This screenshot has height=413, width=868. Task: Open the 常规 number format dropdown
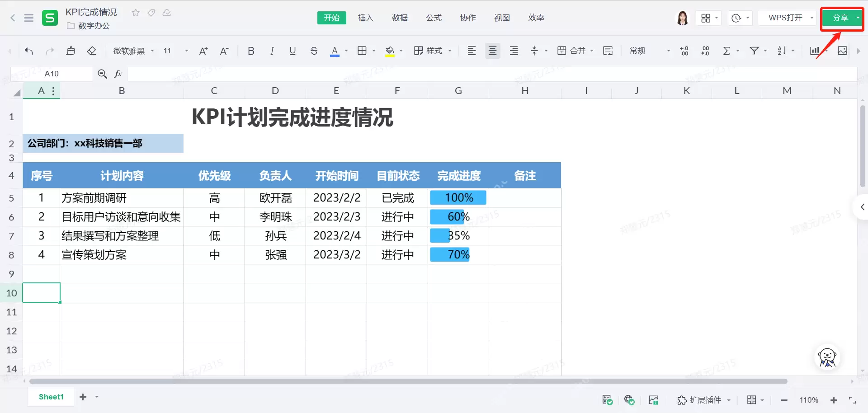tap(650, 51)
